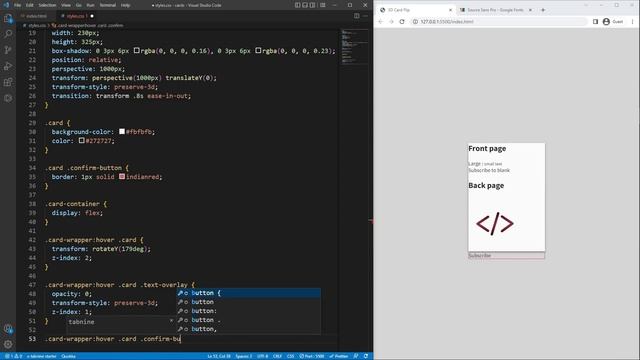Click the tabnine starter status item
Screen dimensions: 640x360
coord(42,356)
